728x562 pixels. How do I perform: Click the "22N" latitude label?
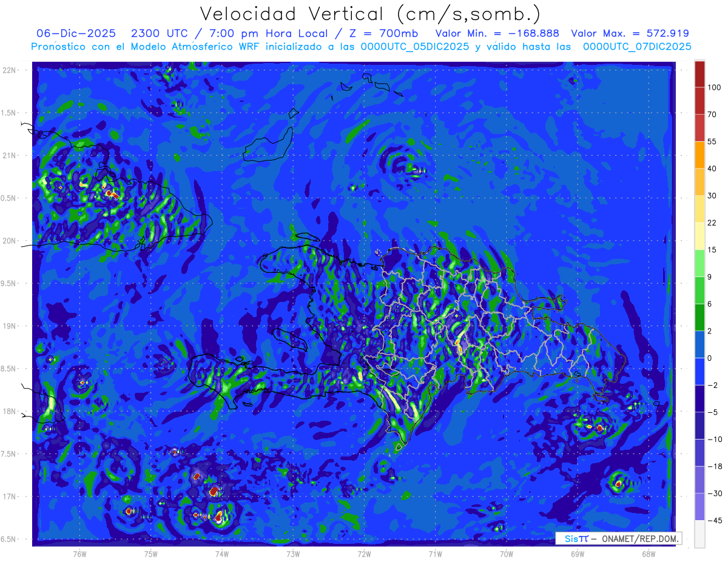pos(10,70)
